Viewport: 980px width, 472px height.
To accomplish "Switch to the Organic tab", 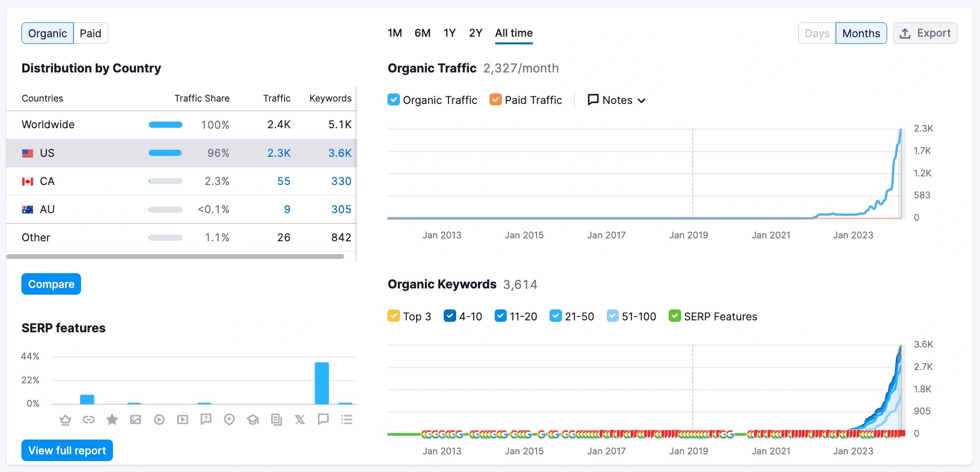I will 48,33.
